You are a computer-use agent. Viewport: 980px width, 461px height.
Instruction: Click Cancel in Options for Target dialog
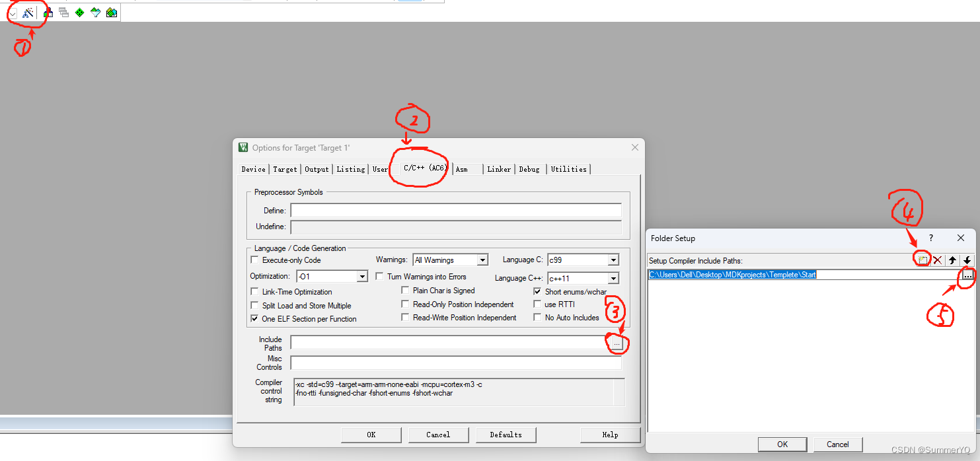click(x=438, y=435)
